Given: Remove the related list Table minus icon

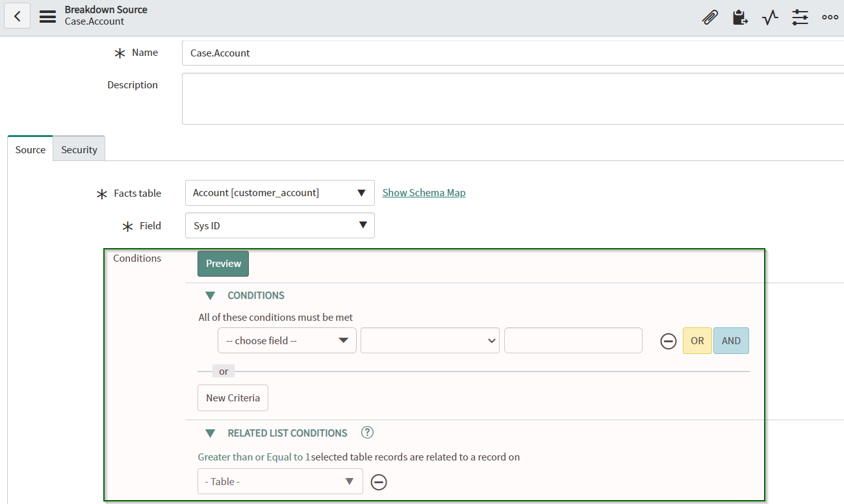Looking at the screenshot, I should (x=379, y=482).
